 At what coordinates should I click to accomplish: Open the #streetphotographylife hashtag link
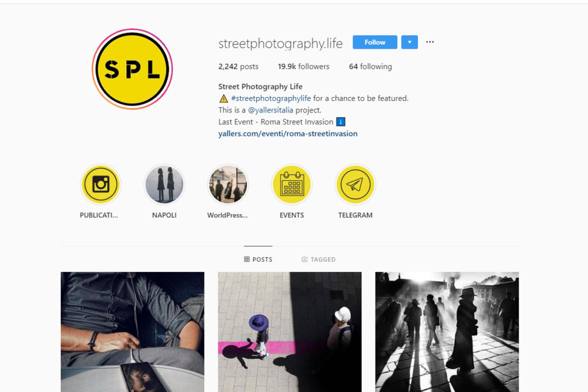pyautogui.click(x=271, y=98)
